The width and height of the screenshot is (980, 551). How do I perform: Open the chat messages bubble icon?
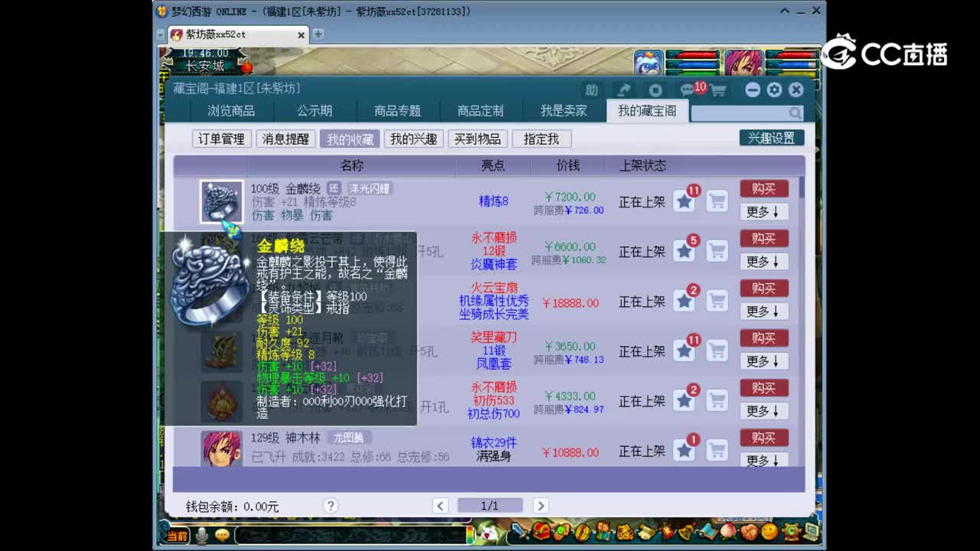(688, 90)
